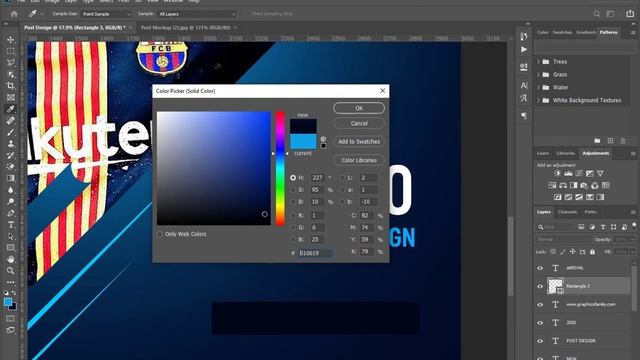Select the Hand tool

11,259
